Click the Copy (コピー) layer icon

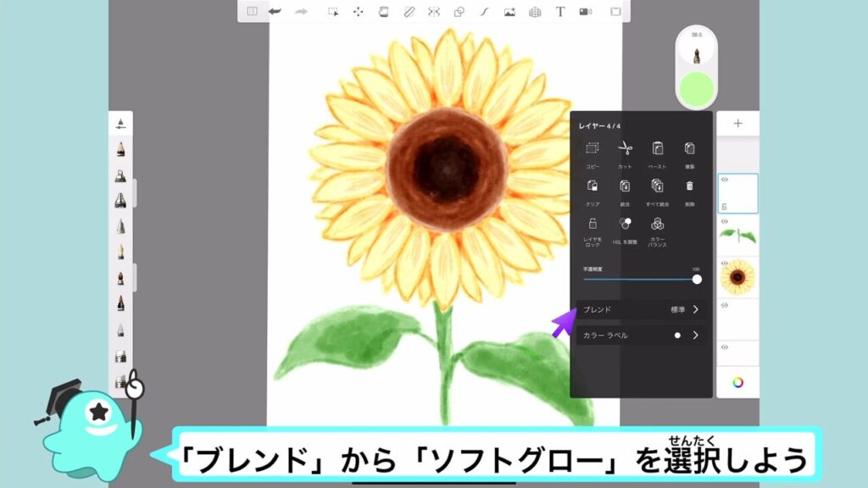(x=593, y=149)
